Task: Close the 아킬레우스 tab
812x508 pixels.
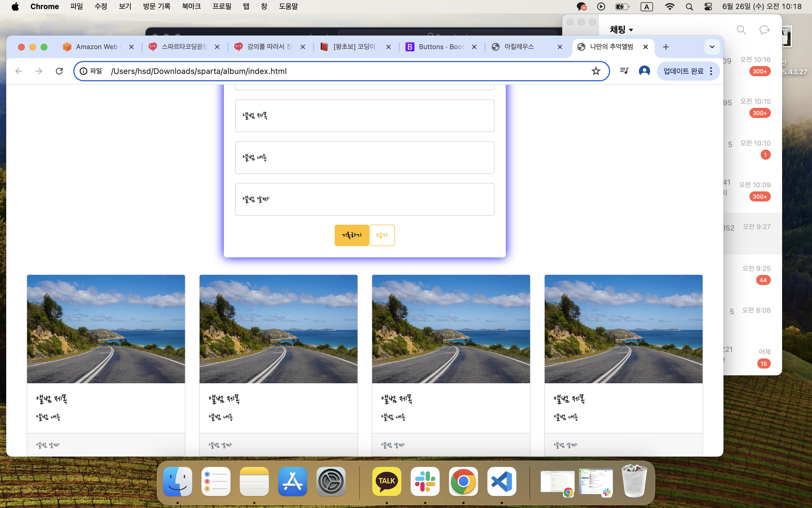Action: pos(560,47)
